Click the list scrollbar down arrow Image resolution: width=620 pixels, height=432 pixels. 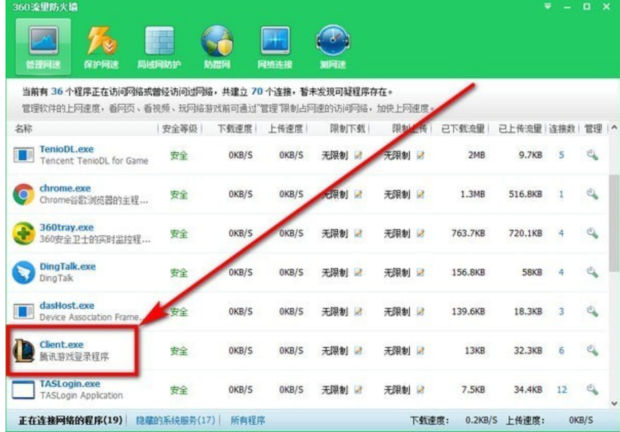pos(614,404)
